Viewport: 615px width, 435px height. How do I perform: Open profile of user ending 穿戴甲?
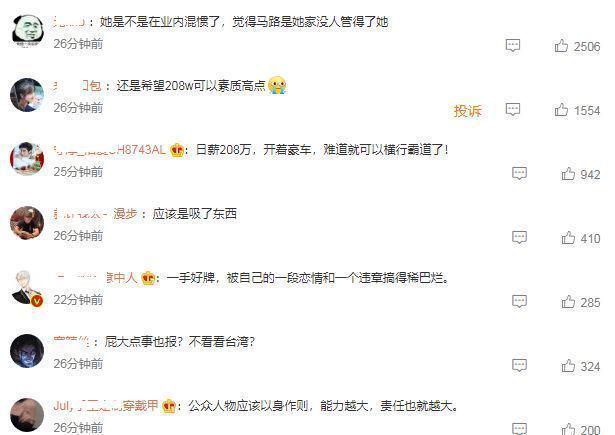coord(106,406)
